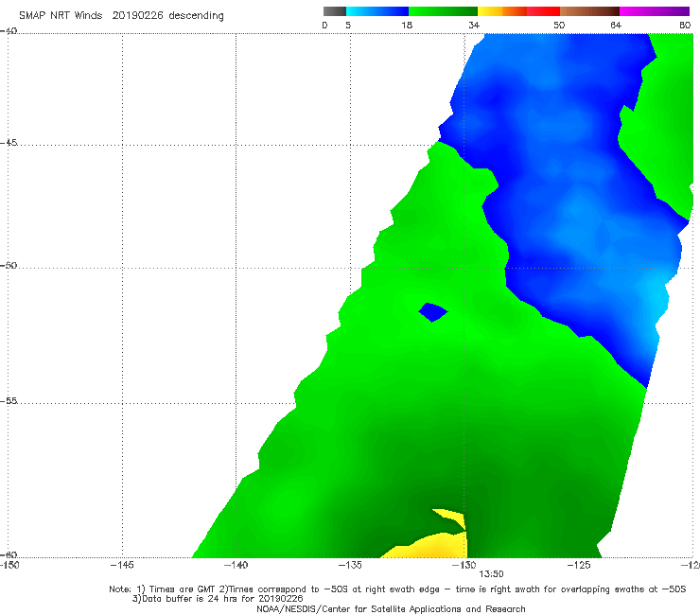Click the latitude axis label "-45"
Screen dimensions: 700x615
tap(9, 143)
